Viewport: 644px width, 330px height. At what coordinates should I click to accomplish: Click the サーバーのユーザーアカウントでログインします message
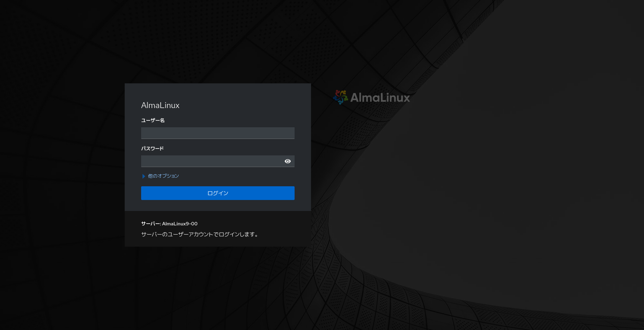200,234
